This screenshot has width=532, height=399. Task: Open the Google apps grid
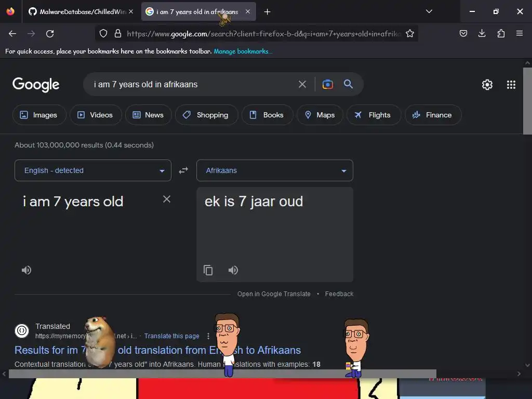tap(511, 85)
